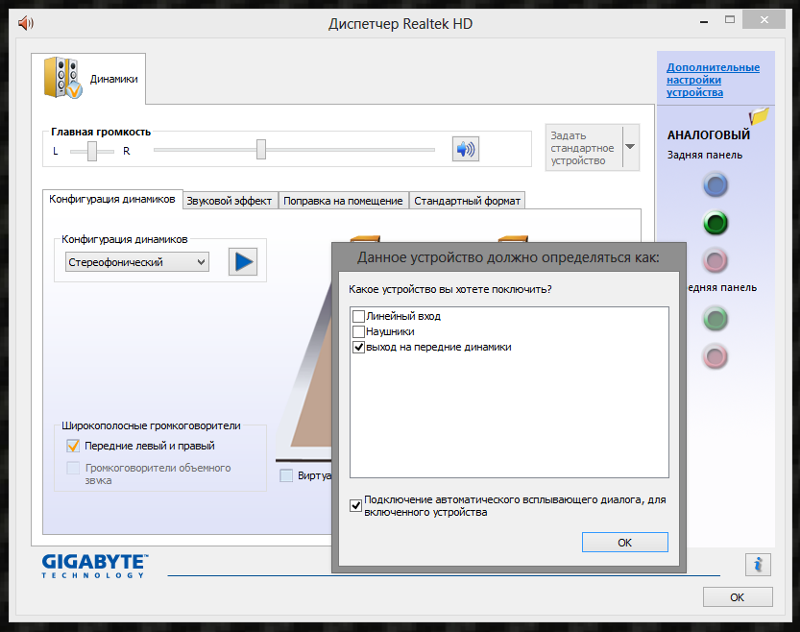The width and height of the screenshot is (800, 632).
Task: Uncheck выход на передние динамики
Action: (x=359, y=347)
